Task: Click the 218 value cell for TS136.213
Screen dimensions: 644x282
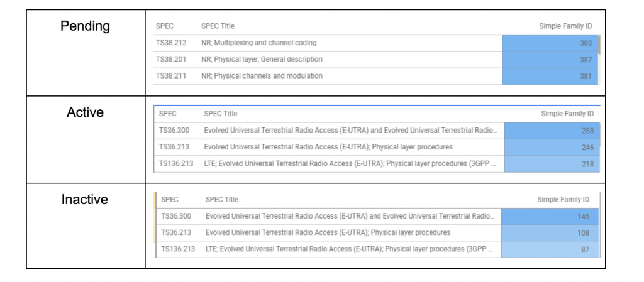Action: [x=552, y=164]
